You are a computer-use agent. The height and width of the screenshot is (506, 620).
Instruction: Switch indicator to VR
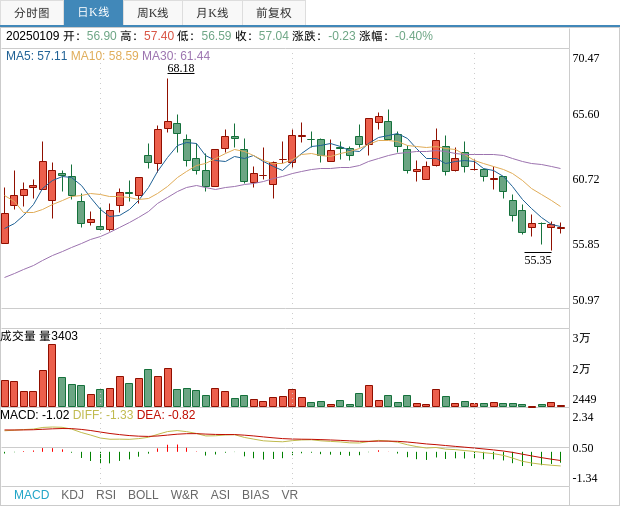point(289,495)
